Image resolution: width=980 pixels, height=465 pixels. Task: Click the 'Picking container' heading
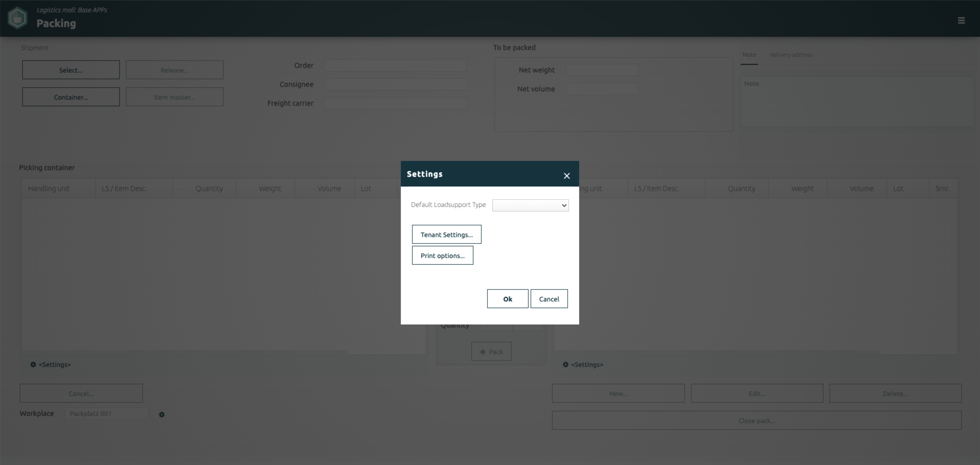[47, 167]
